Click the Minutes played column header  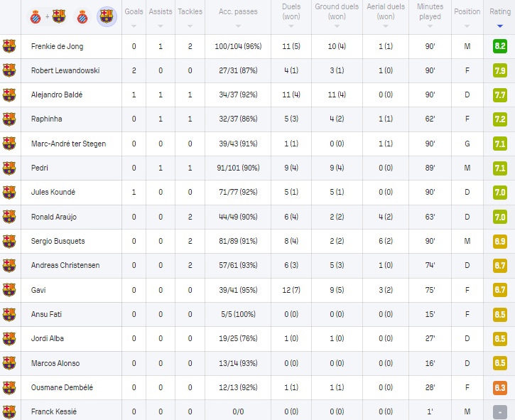pyautogui.click(x=430, y=12)
